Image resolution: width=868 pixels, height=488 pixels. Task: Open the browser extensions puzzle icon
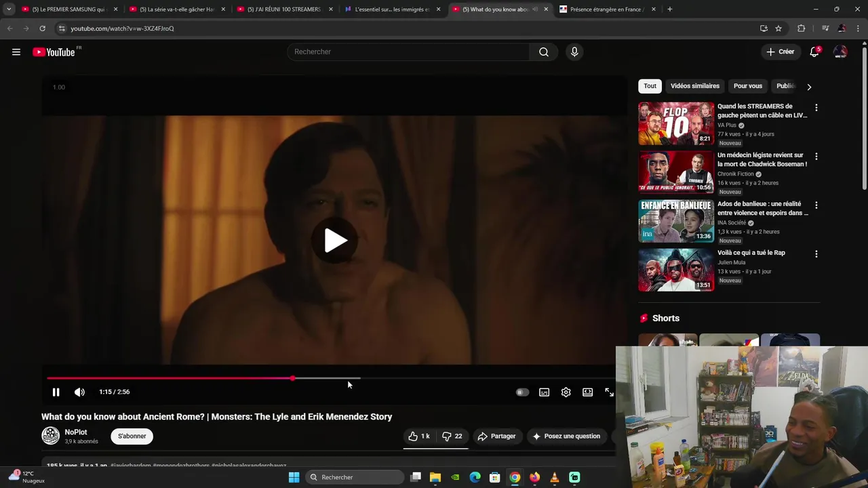coord(802,28)
